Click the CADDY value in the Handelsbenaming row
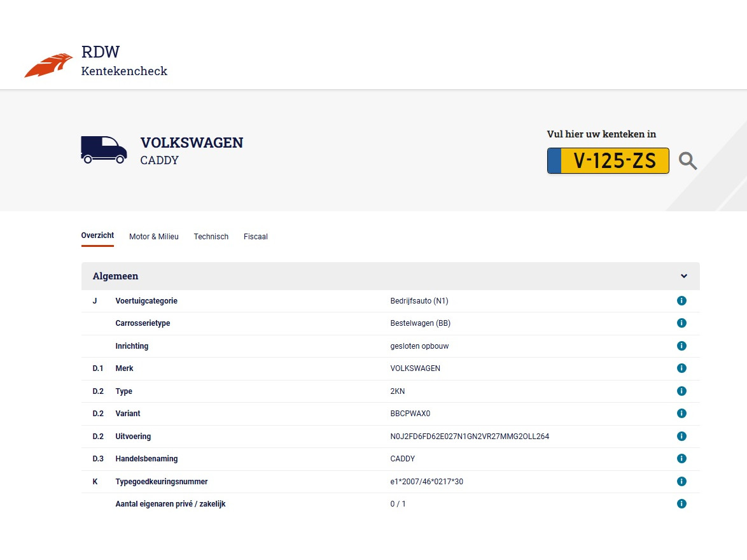 pos(403,459)
